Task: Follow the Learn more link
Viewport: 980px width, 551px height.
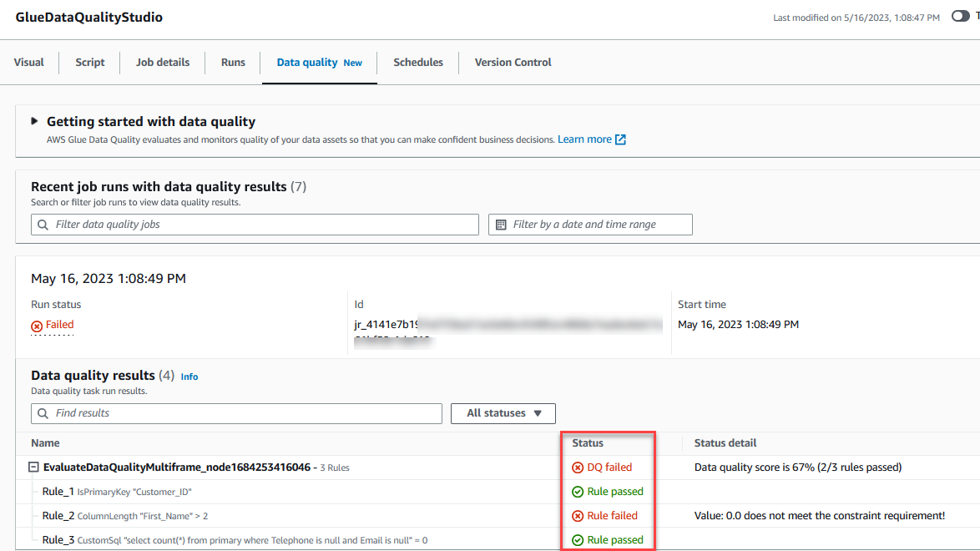Action: tap(584, 139)
